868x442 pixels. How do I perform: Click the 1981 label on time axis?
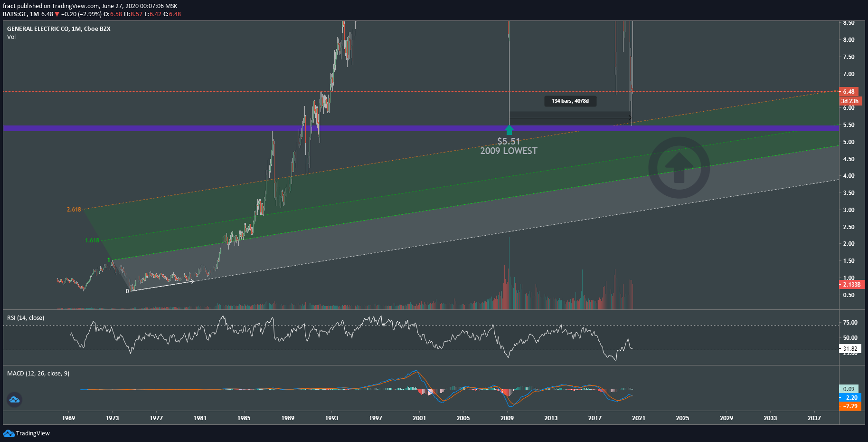pyautogui.click(x=200, y=418)
